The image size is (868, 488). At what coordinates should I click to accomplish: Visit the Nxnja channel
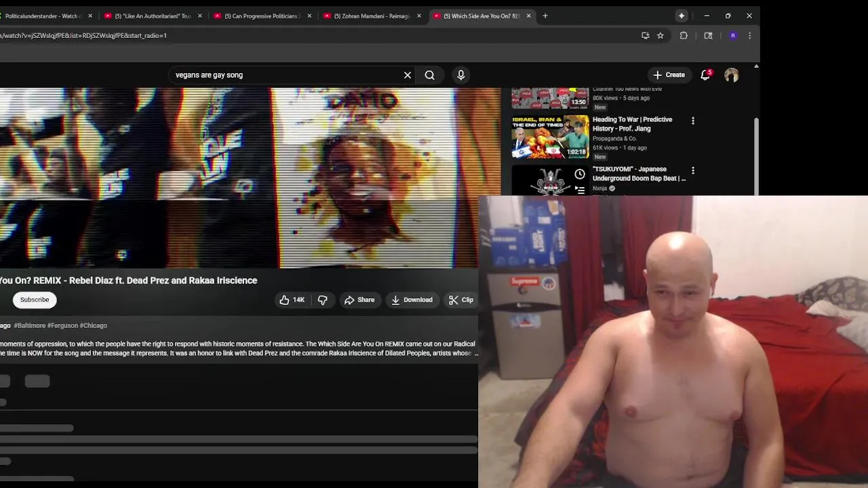599,188
